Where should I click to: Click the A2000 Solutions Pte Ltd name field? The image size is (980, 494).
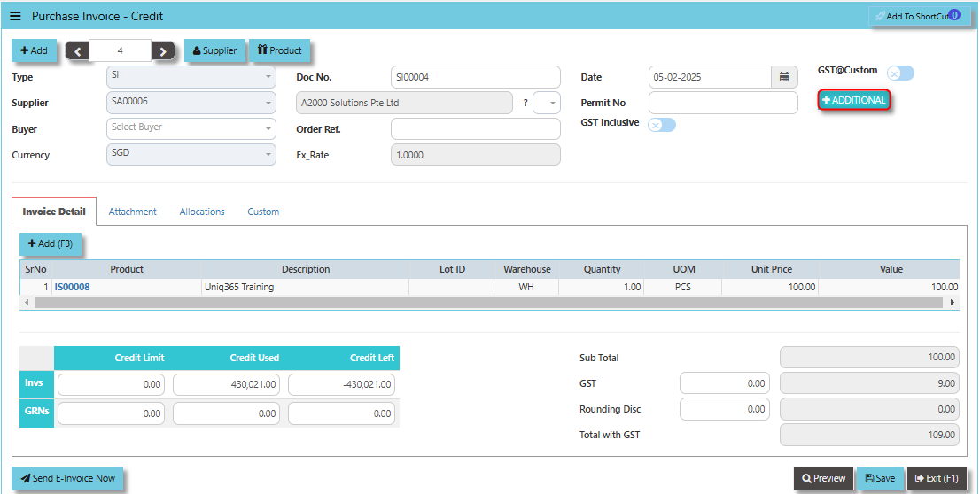pos(404,103)
